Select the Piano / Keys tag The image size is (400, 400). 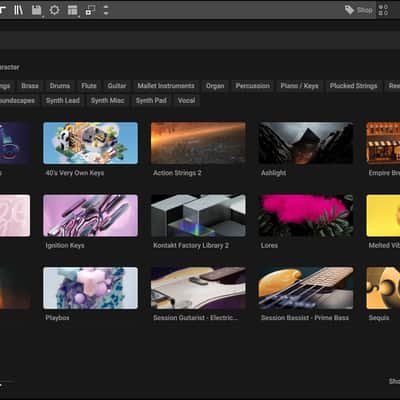pyautogui.click(x=299, y=86)
